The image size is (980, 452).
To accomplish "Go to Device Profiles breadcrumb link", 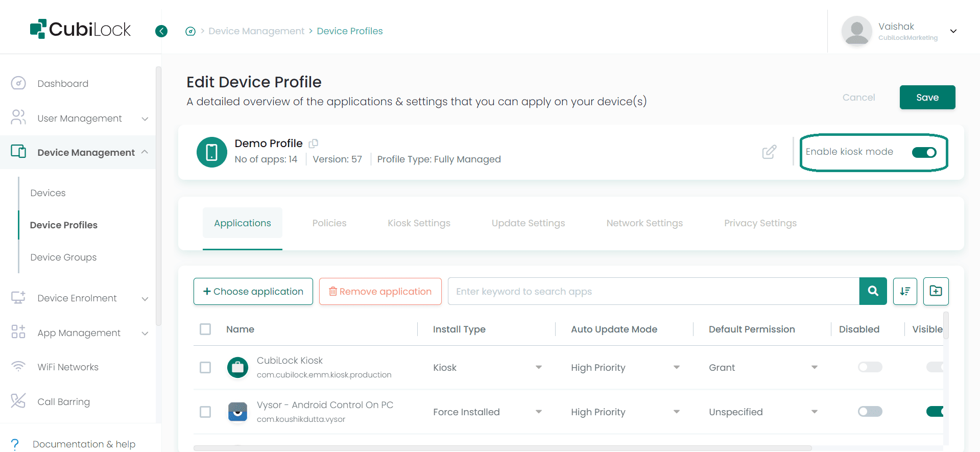I will (x=350, y=31).
